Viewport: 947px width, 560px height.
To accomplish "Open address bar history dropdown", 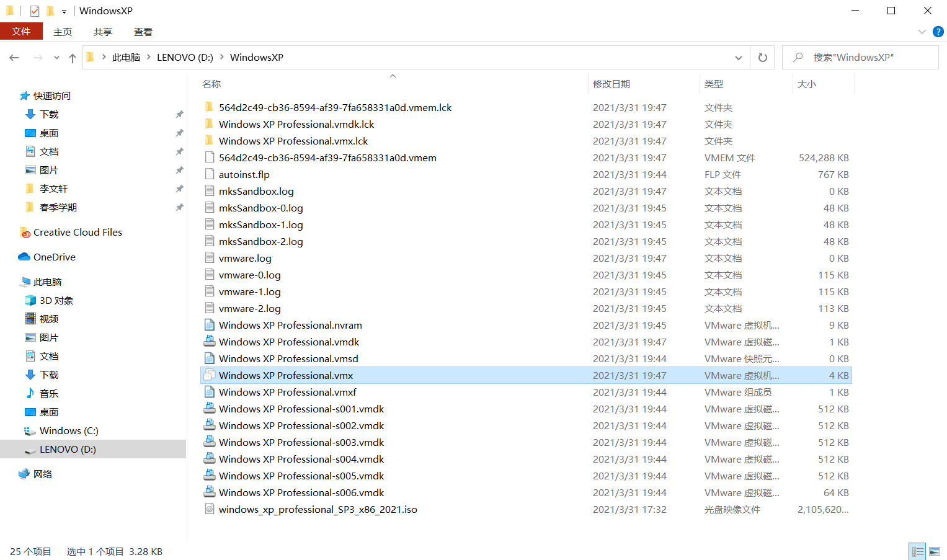I will click(739, 58).
